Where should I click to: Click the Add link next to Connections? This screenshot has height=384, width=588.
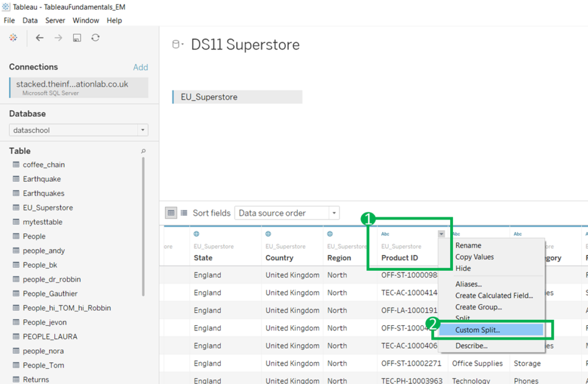(x=140, y=67)
